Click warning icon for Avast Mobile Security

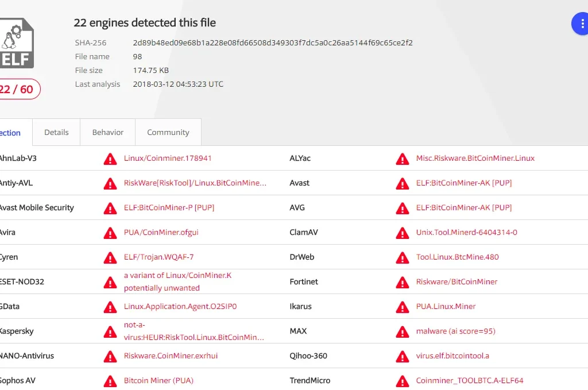(x=110, y=208)
